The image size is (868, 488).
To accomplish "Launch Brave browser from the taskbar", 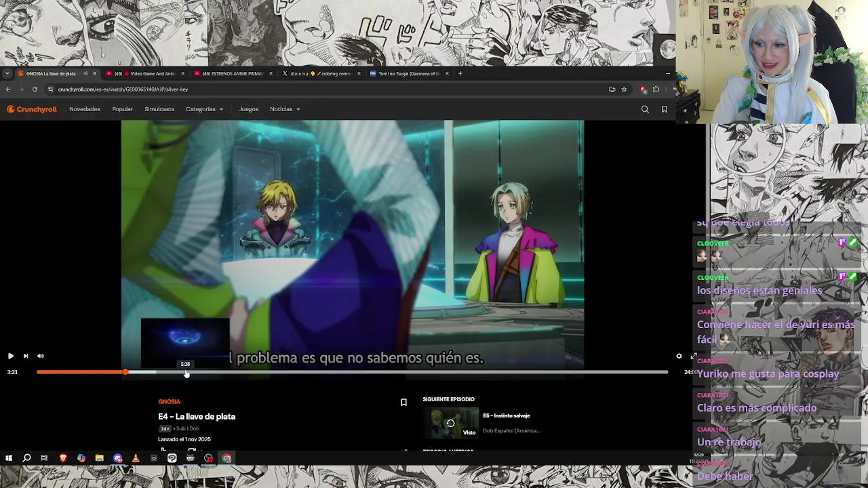I will pyautogui.click(x=63, y=458).
